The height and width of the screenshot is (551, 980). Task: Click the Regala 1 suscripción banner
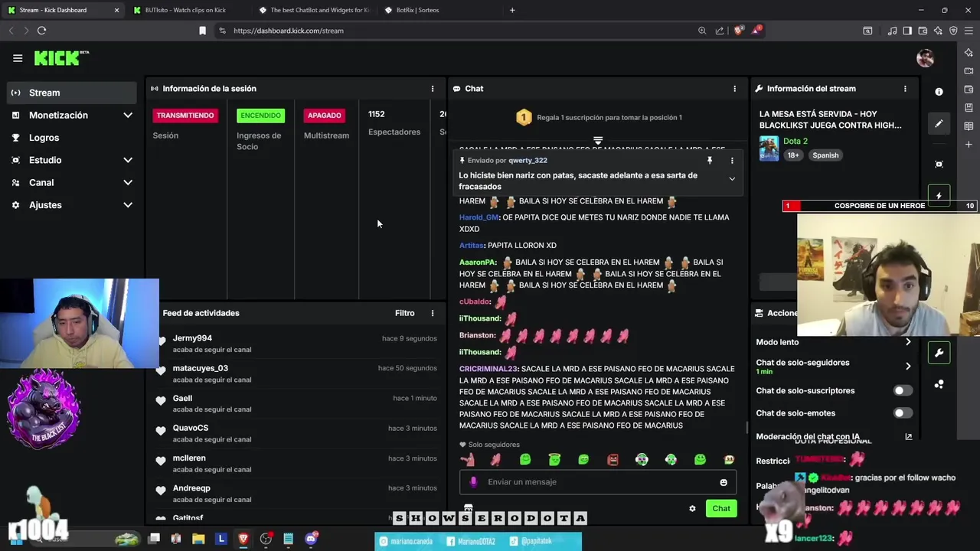point(597,118)
